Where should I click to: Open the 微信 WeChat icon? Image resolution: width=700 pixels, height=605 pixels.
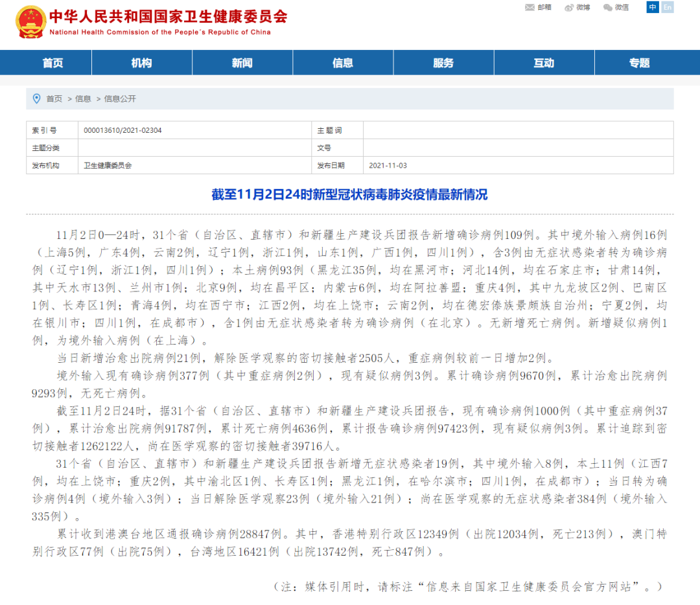click(608, 8)
